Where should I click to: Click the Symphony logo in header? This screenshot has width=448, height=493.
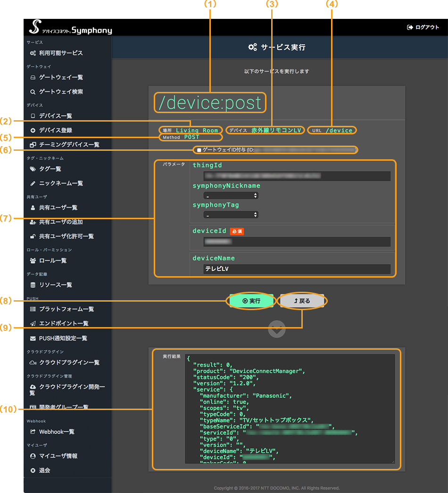tap(70, 27)
